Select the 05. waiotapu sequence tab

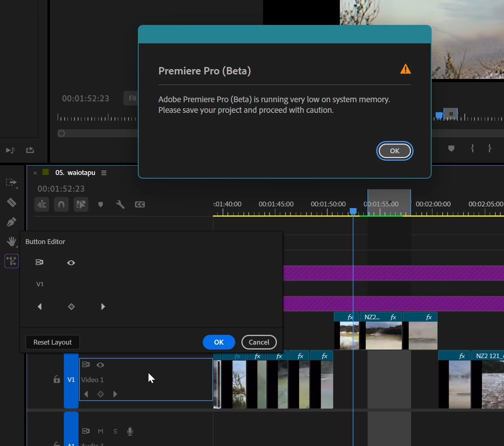[75, 173]
